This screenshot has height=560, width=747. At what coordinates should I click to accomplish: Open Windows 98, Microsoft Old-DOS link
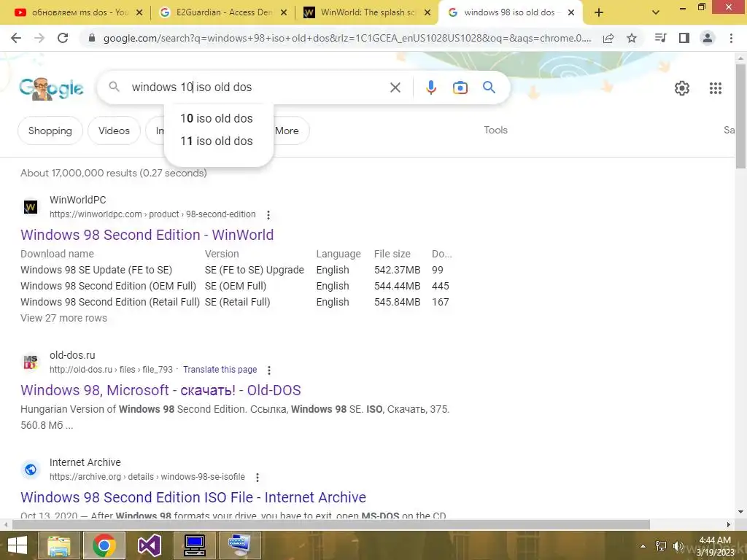click(160, 390)
